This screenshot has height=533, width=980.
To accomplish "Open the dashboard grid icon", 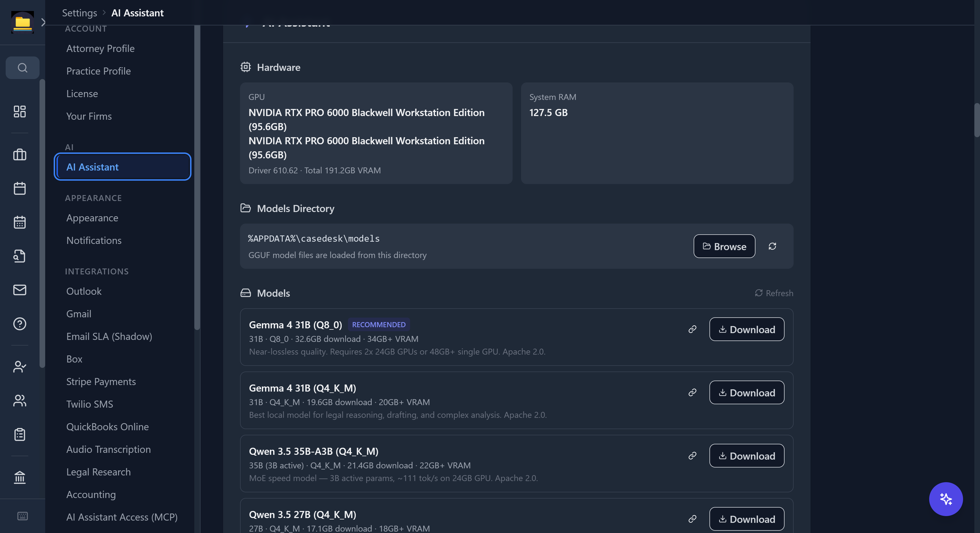I will pyautogui.click(x=20, y=112).
